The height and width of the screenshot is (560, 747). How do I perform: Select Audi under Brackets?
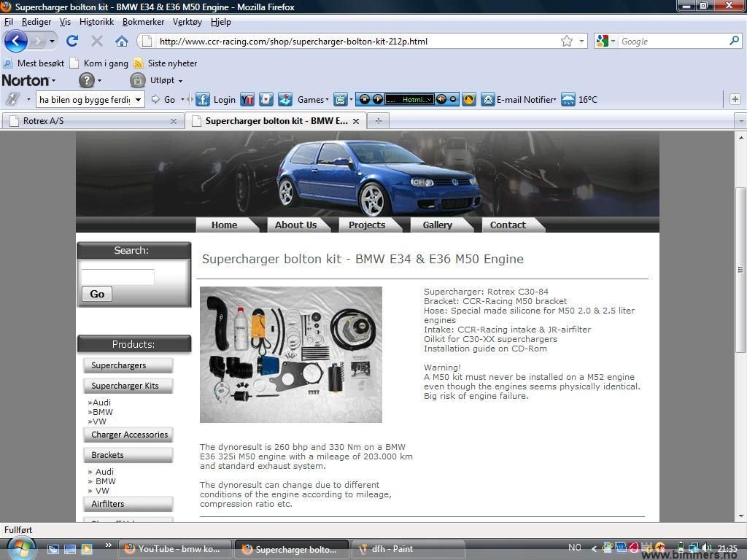coord(104,472)
